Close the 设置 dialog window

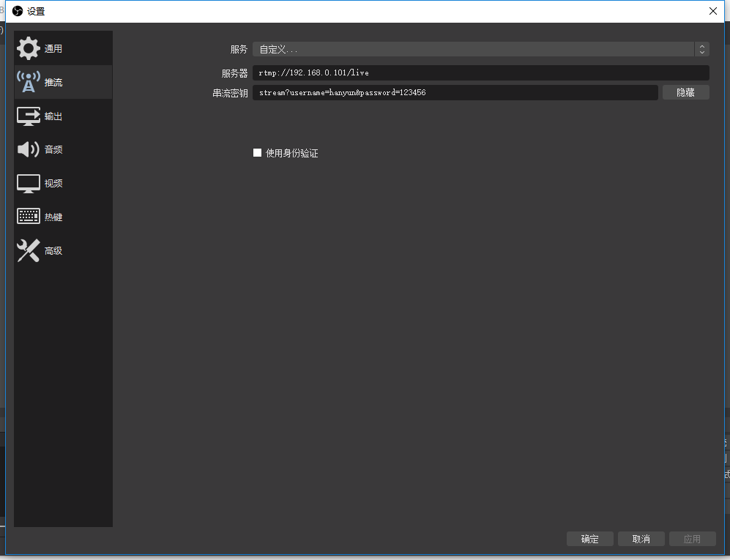tap(712, 11)
